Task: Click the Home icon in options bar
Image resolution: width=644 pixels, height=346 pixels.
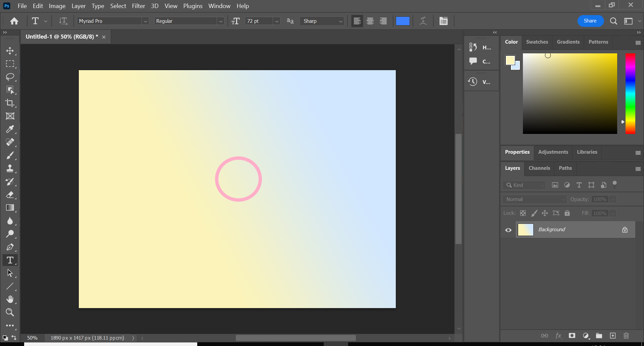Action: pyautogui.click(x=14, y=21)
